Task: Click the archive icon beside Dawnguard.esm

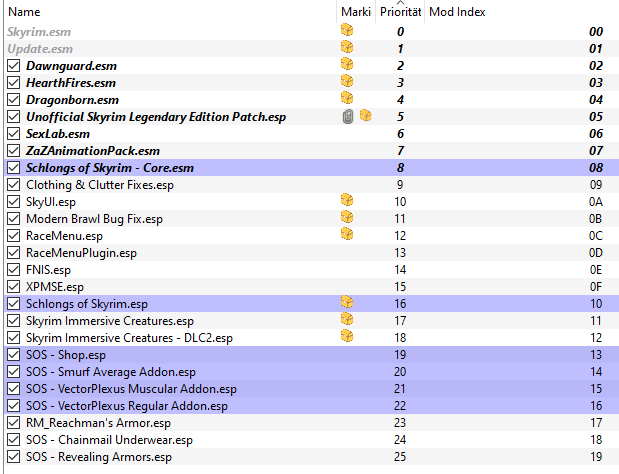Action: tap(347, 64)
